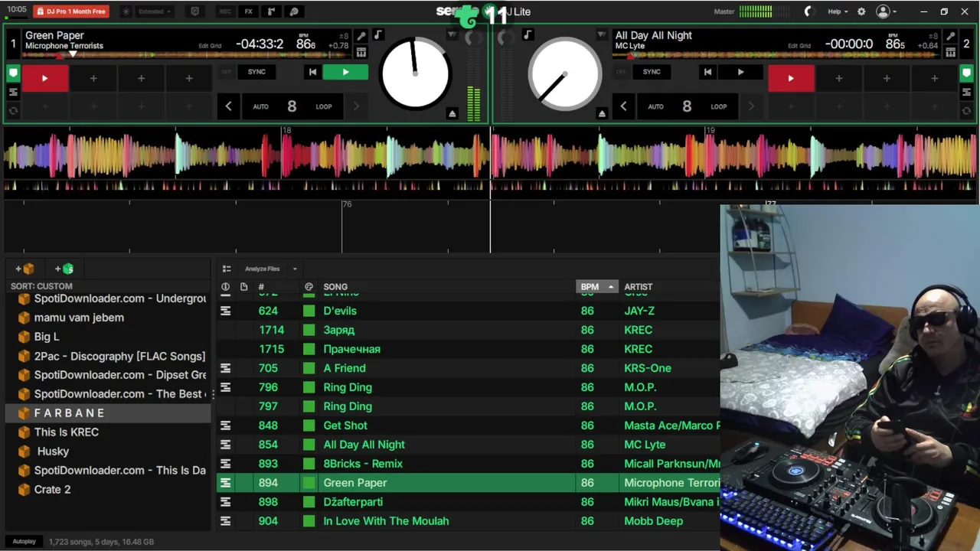Viewport: 980px width, 551px height.
Task: Jump to start of deck 2 track
Action: click(707, 72)
